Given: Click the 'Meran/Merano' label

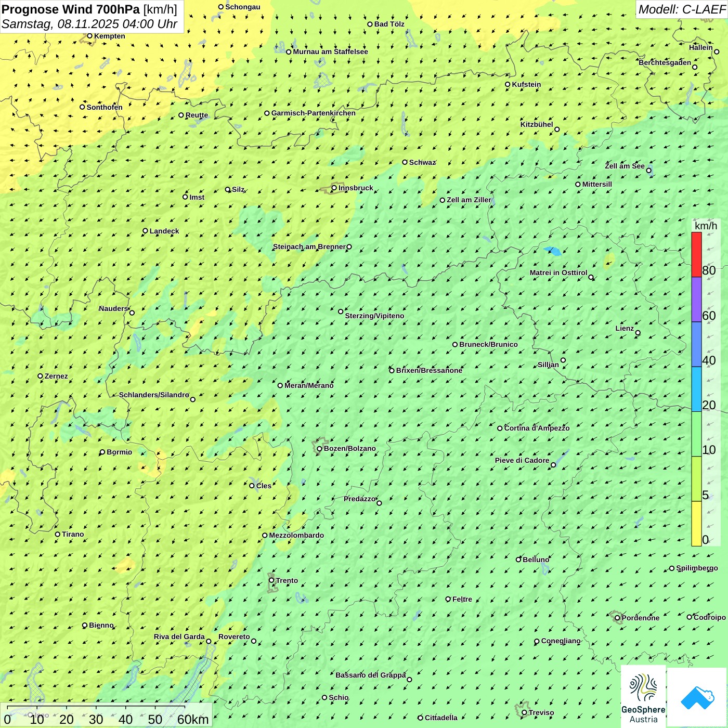Looking at the screenshot, I should 309,385.
